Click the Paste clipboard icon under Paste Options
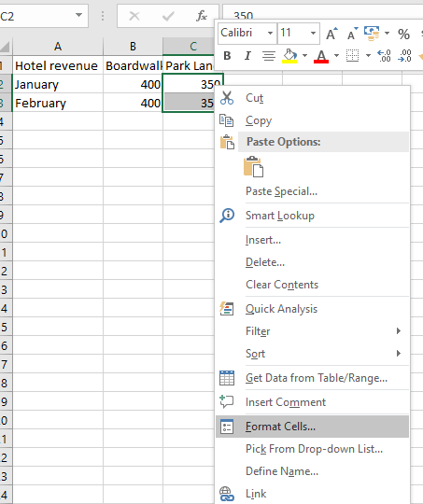The image size is (423, 504). (254, 166)
